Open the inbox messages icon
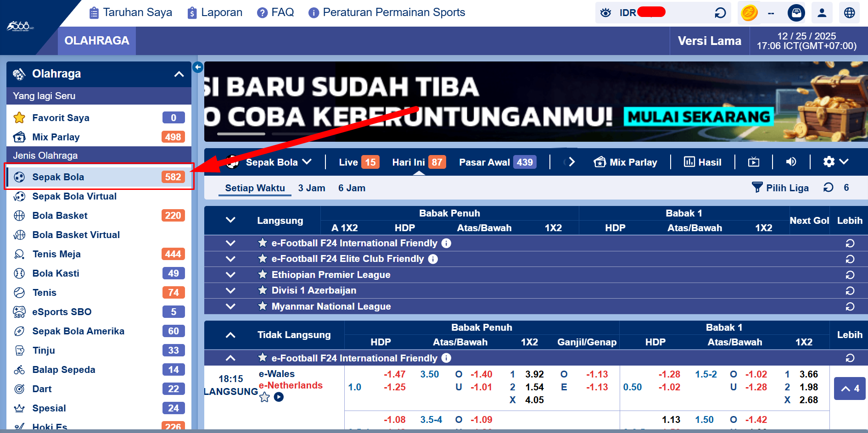The width and height of the screenshot is (868, 433). tap(796, 12)
